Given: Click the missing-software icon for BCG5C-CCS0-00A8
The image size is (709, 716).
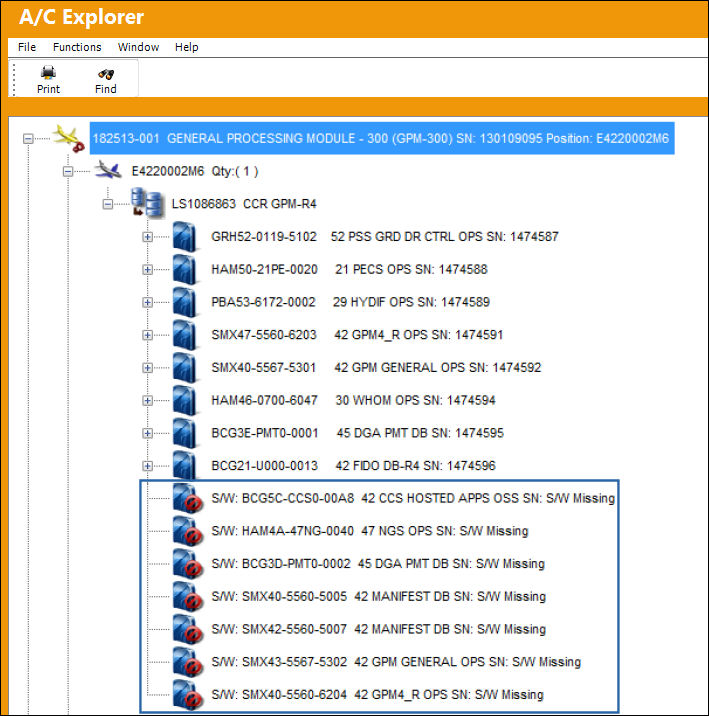Looking at the screenshot, I should point(188,499).
